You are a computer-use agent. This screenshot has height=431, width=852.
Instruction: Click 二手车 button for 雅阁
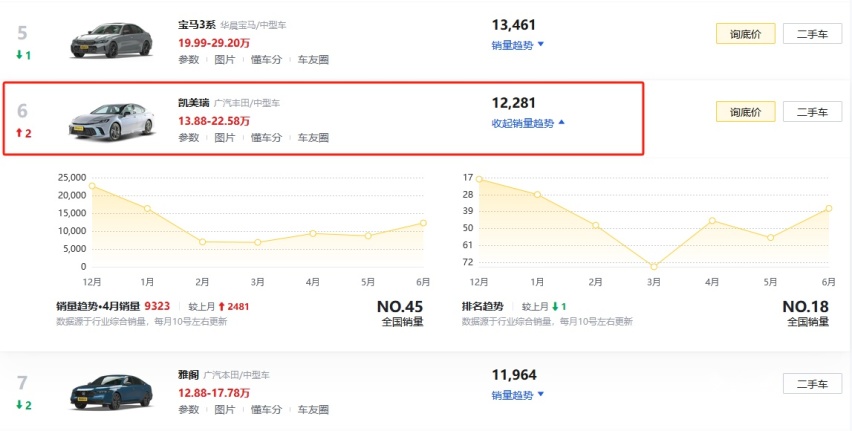tap(812, 384)
